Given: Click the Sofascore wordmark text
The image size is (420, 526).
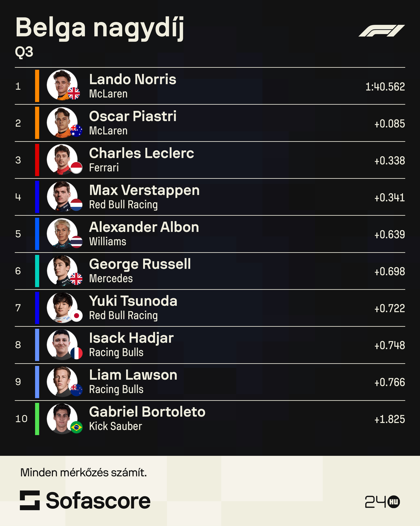Looking at the screenshot, I should (98, 501).
